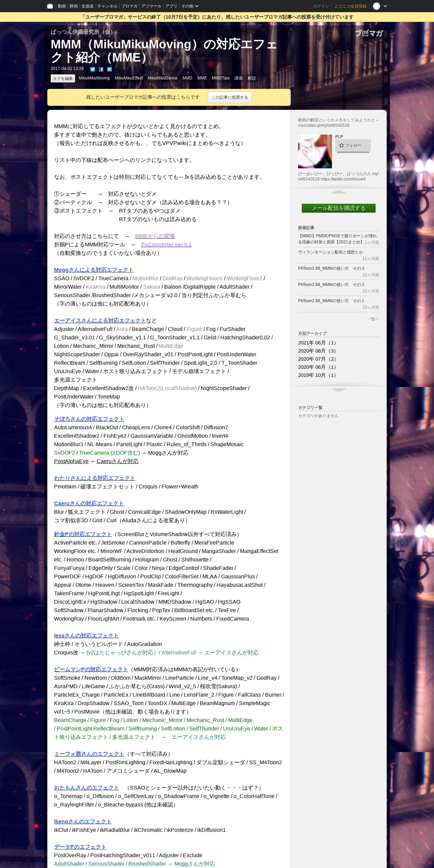Click the ぱっつん伊織研究所（仮） blog title
This screenshot has height=868, width=434.
[83, 32]
